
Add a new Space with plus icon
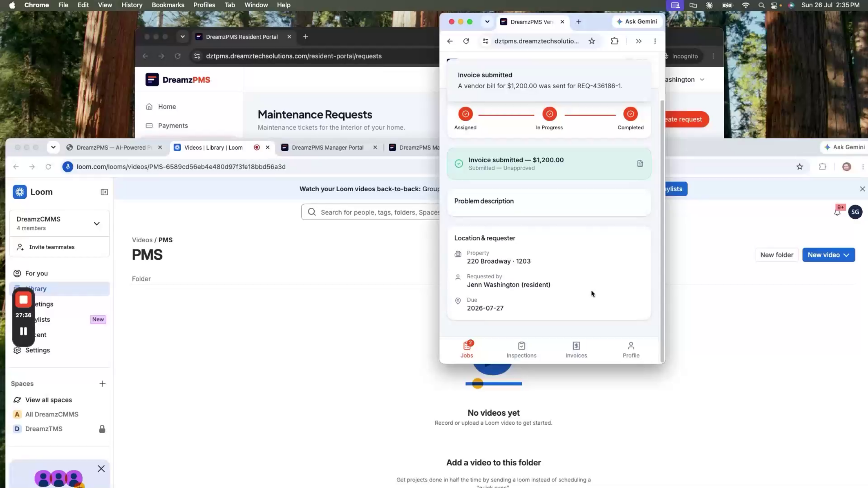tap(102, 384)
